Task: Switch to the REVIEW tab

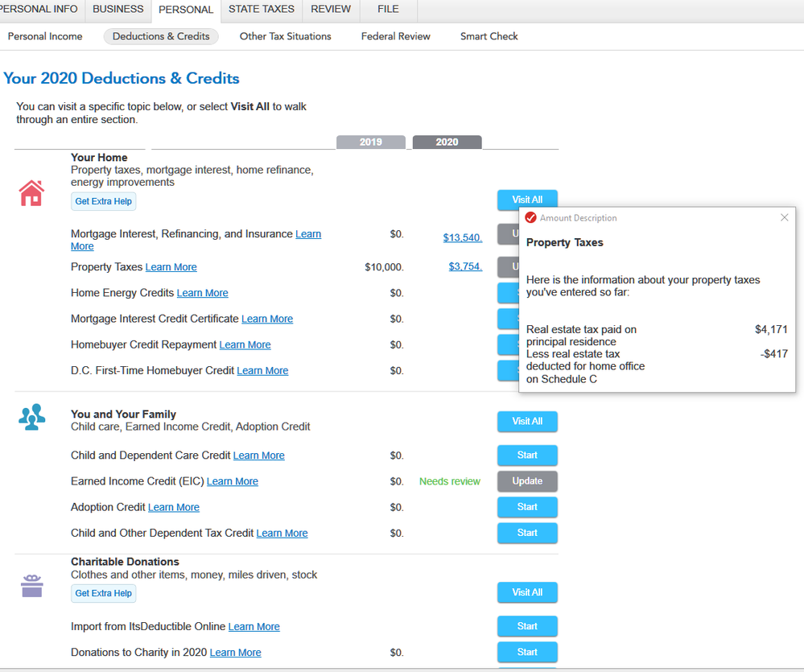Action: pyautogui.click(x=331, y=10)
